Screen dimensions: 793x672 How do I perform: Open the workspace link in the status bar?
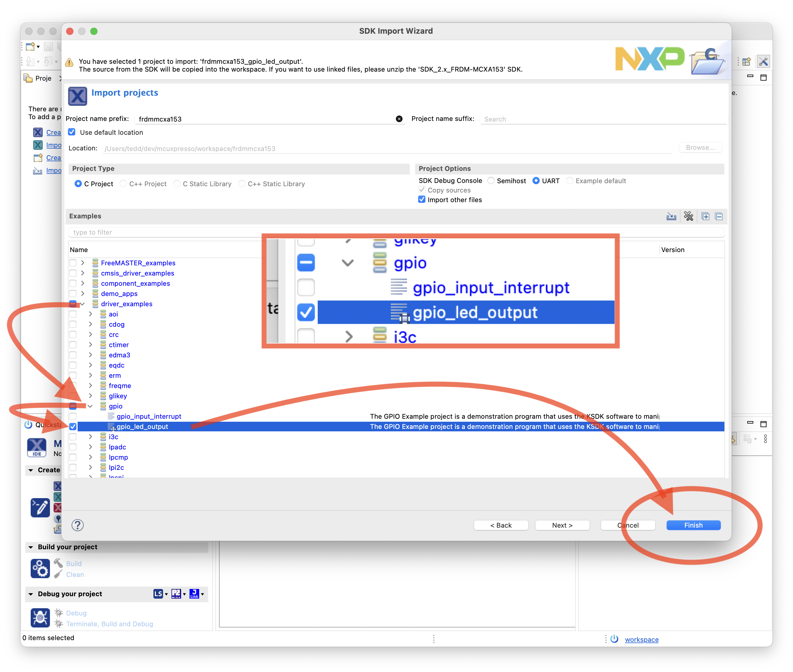tap(641, 640)
